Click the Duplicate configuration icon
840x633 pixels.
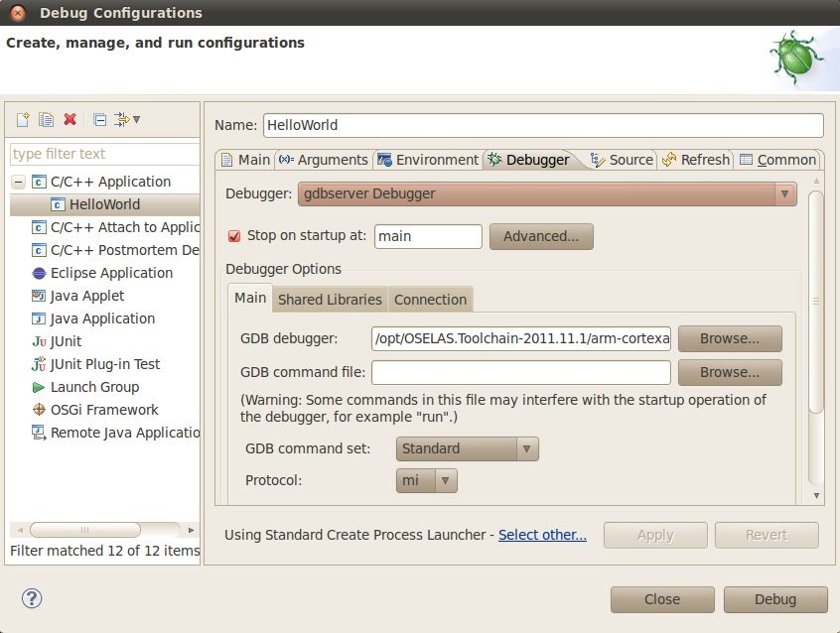(x=46, y=119)
